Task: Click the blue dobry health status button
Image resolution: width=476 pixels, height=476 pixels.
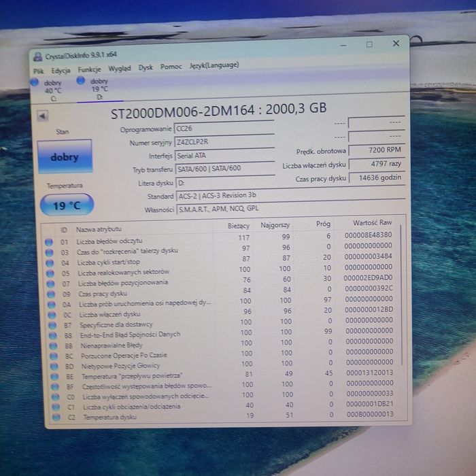Action: 65,156
